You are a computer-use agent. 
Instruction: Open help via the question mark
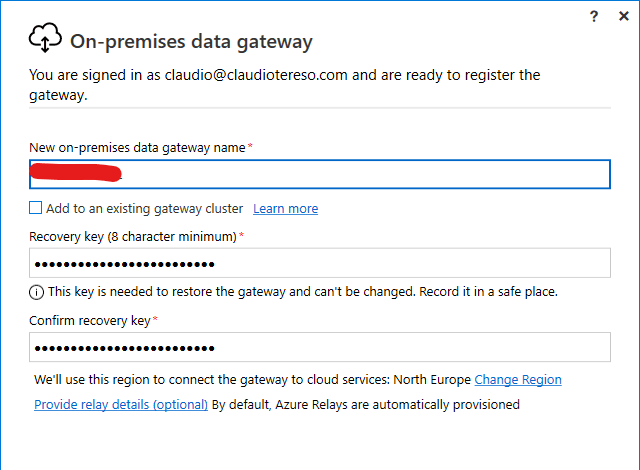[593, 16]
